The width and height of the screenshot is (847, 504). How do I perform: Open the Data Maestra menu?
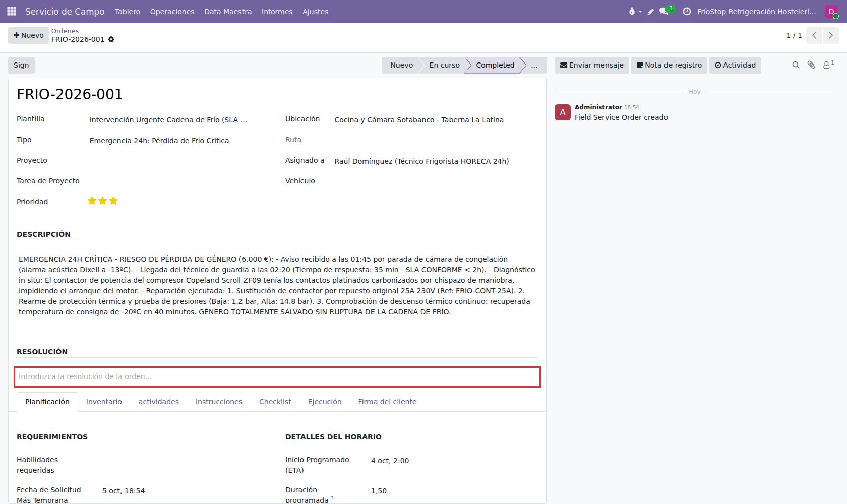[228, 12]
